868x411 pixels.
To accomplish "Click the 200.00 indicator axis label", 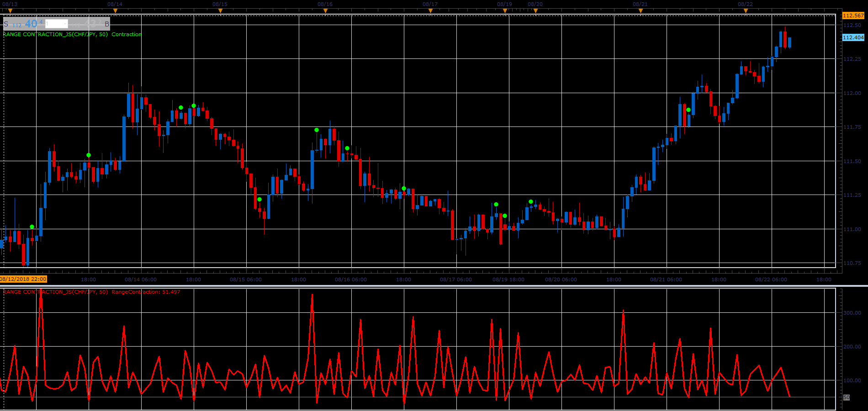I will 852,347.
